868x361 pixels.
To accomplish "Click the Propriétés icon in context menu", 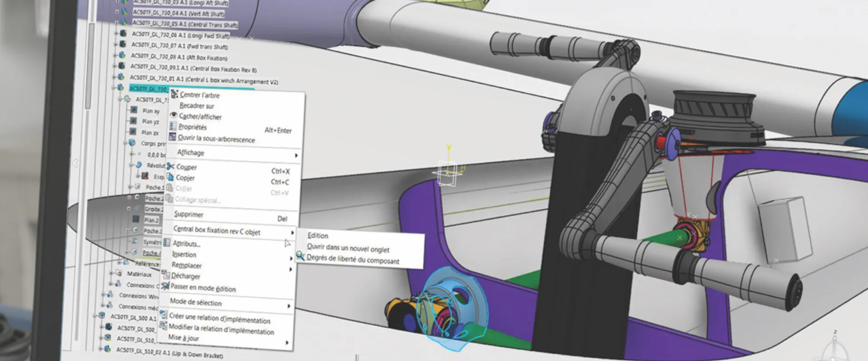I will 173,127.
